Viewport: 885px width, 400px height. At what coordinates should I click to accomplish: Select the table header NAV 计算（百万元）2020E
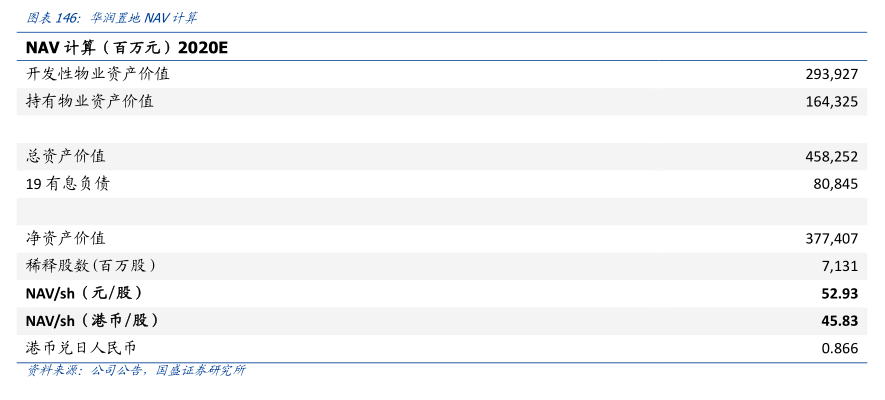tap(128, 47)
